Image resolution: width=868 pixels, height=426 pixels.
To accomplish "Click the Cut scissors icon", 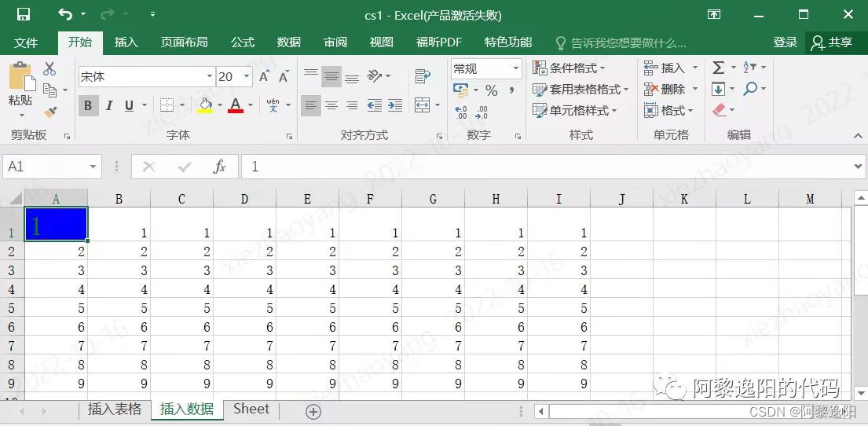I will coord(49,68).
